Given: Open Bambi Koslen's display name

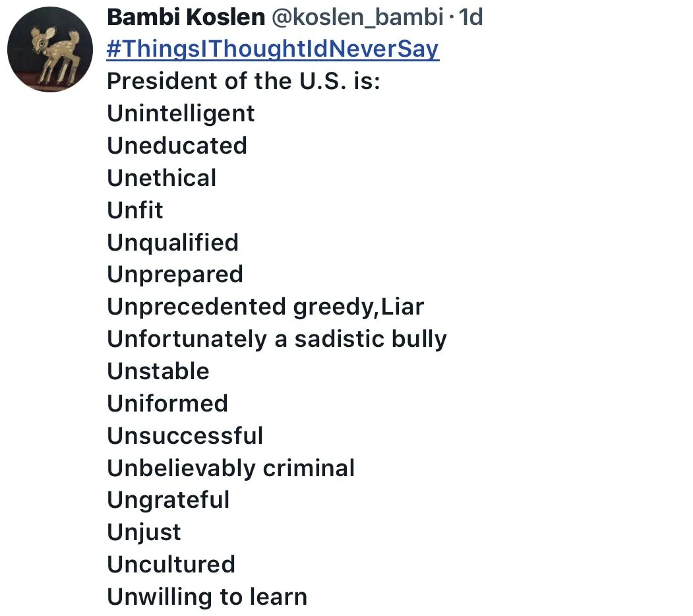Looking at the screenshot, I should pos(186,18).
